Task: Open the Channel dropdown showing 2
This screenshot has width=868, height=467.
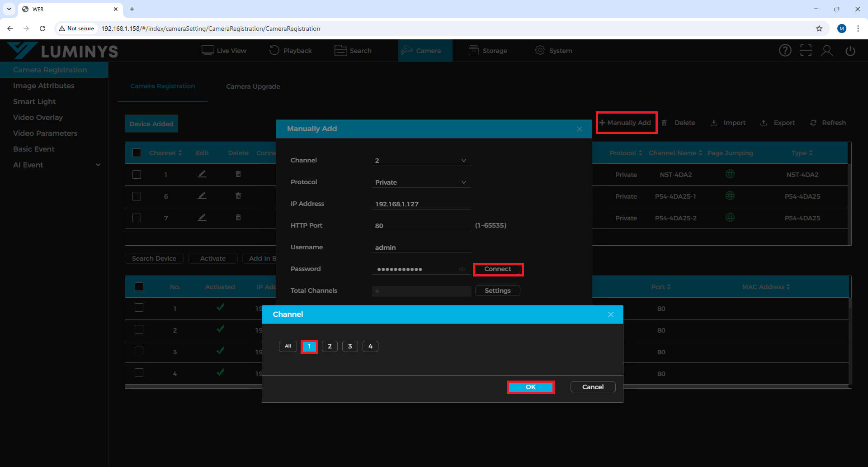Action: click(420, 161)
